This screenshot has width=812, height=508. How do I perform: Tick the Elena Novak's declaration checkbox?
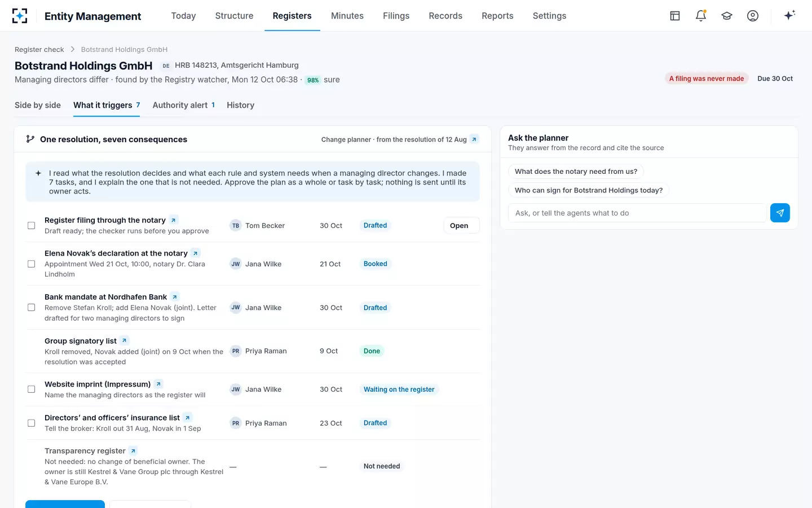coord(32,264)
